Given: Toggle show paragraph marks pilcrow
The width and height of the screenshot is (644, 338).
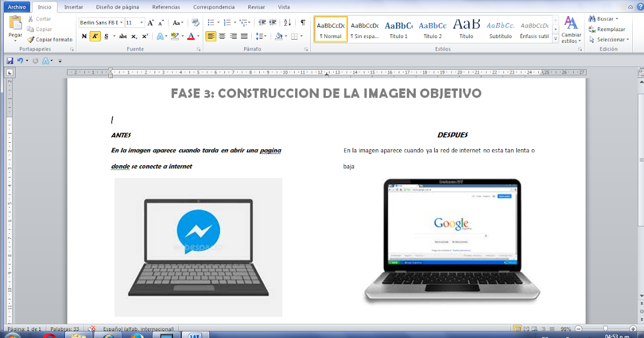Looking at the screenshot, I should (303, 23).
